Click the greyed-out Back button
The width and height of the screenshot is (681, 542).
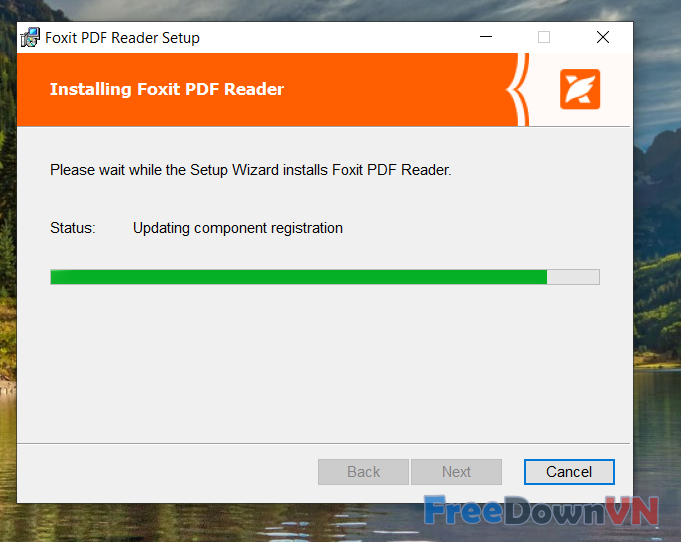[363, 472]
